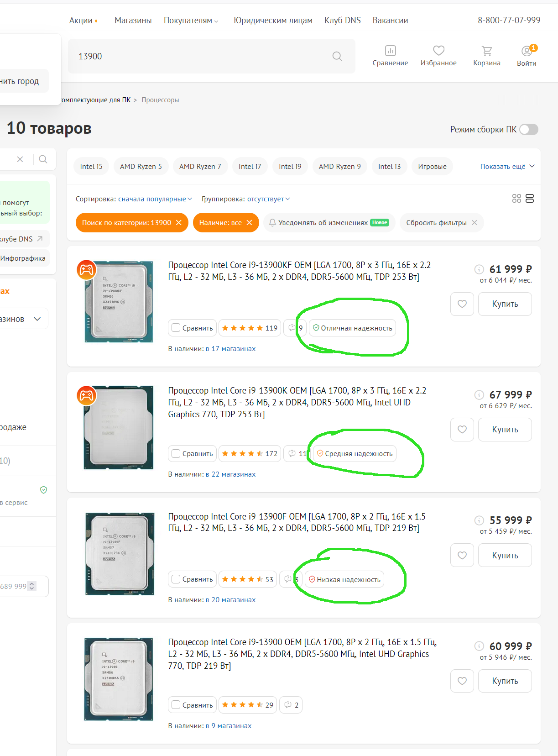This screenshot has height=756, width=558.
Task: Click the search field containing 13900
Action: click(212, 56)
